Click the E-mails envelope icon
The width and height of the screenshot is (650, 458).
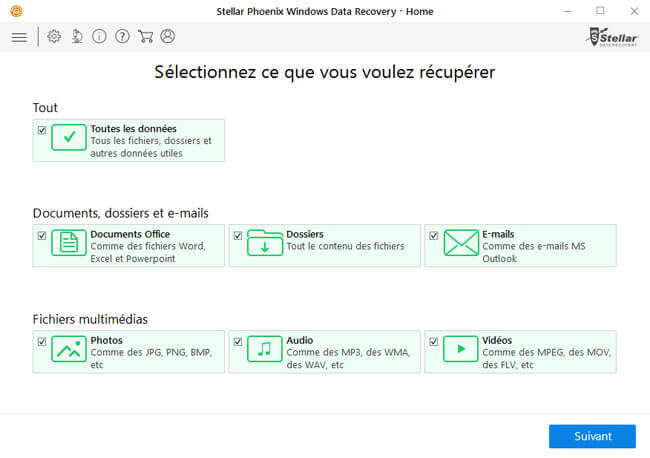[x=461, y=243]
